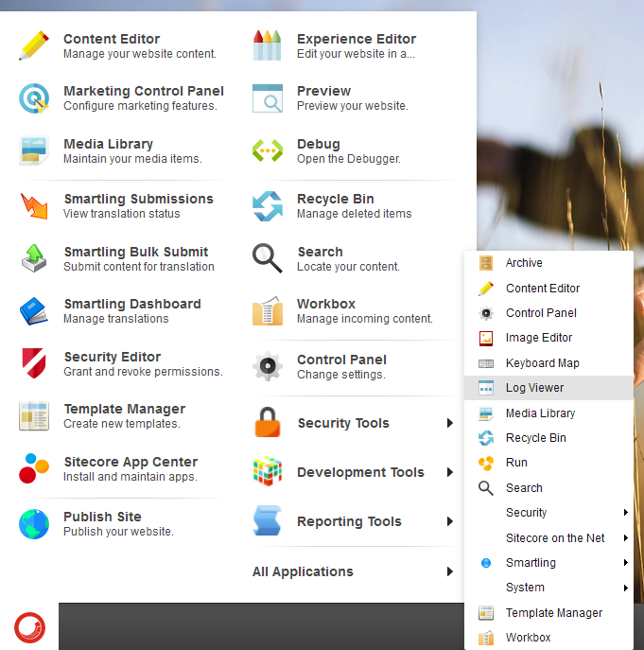Open the Development Tools label
This screenshot has width=644, height=650.
(360, 472)
